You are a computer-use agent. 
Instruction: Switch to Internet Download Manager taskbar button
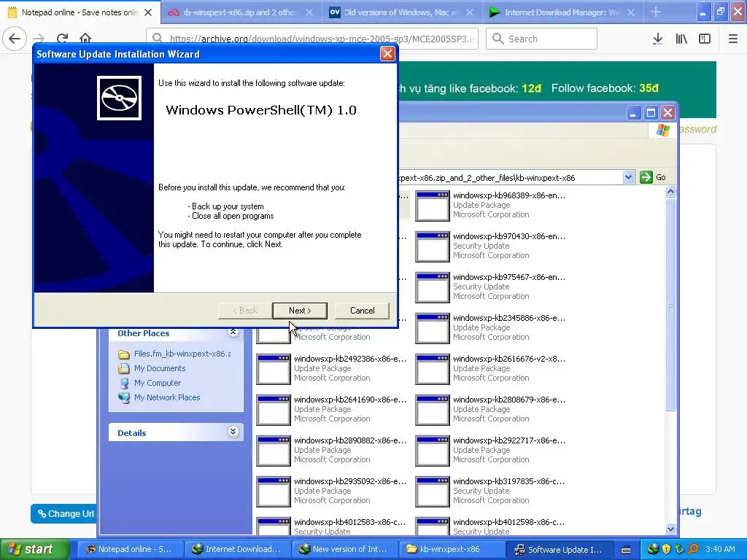point(236,549)
